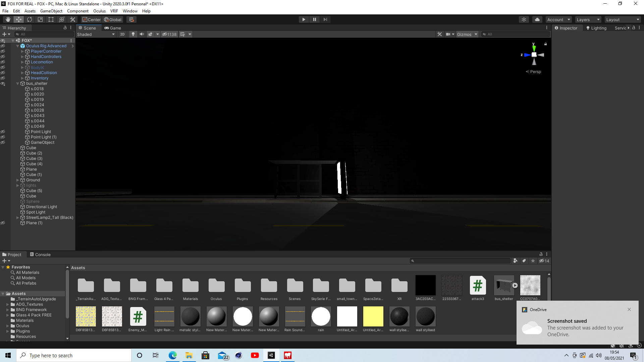Viewport: 644px width, 362px height.
Task: Lock the scene gizmo rotation
Action: (x=545, y=44)
